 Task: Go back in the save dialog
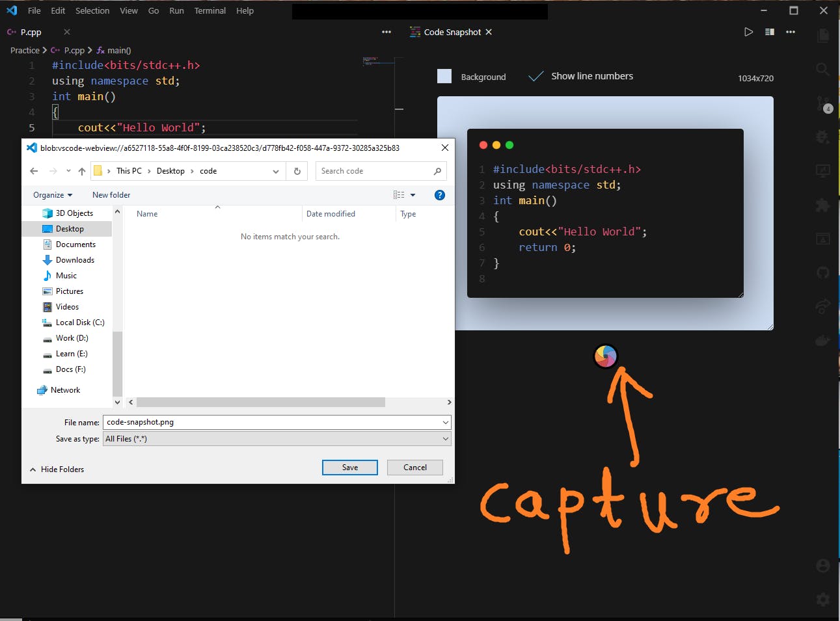tap(34, 171)
